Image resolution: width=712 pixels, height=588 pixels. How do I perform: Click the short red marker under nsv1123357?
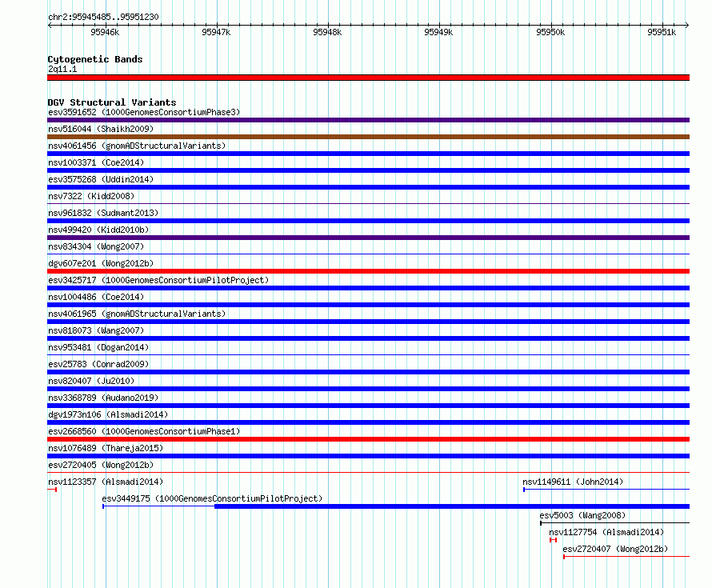tap(52, 490)
